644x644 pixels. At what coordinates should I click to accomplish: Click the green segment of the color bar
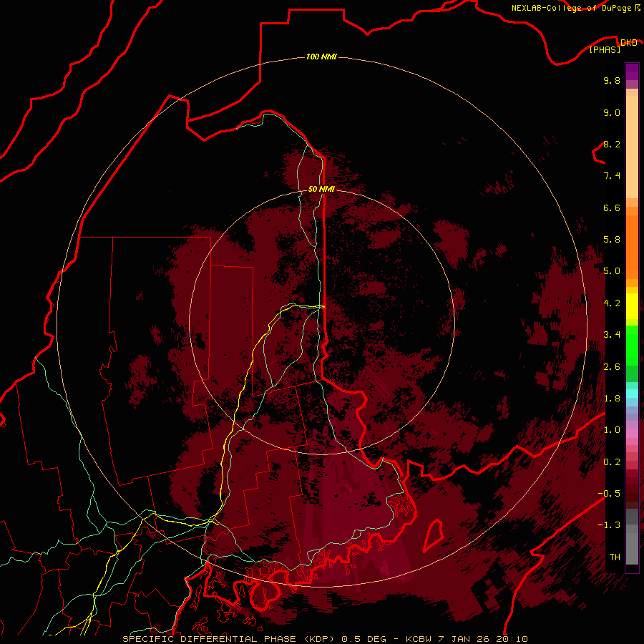[x=632, y=346]
